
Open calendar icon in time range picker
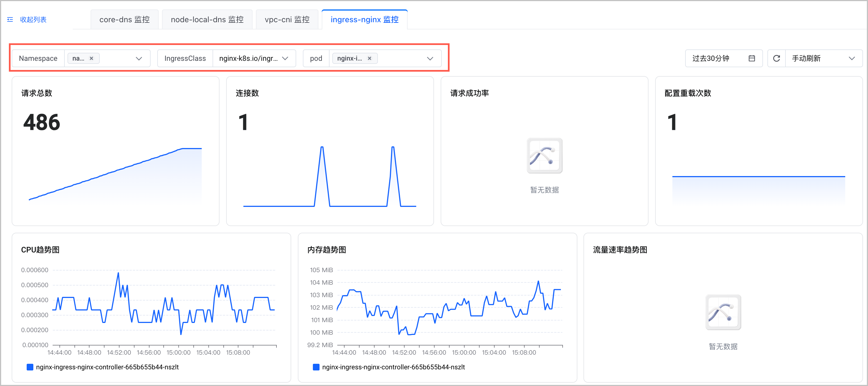pos(751,58)
